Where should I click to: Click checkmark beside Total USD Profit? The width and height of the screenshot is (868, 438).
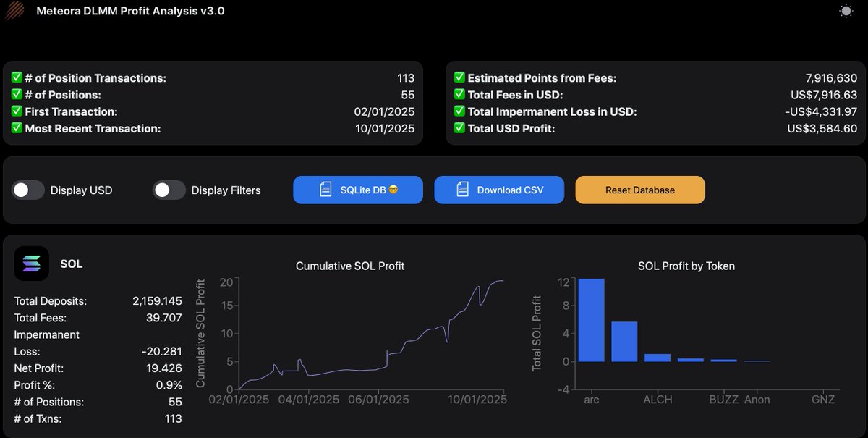459,128
